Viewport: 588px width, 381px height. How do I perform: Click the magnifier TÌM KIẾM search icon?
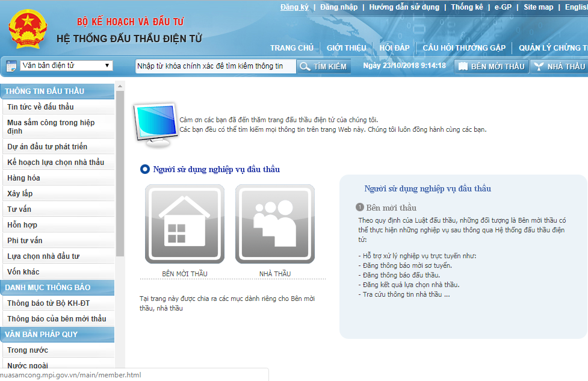305,66
